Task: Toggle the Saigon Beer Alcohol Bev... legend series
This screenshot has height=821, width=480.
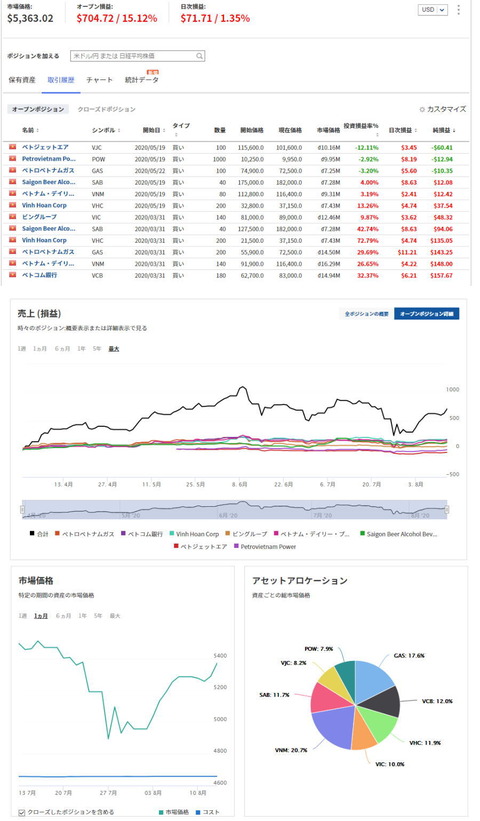Action: point(398,534)
